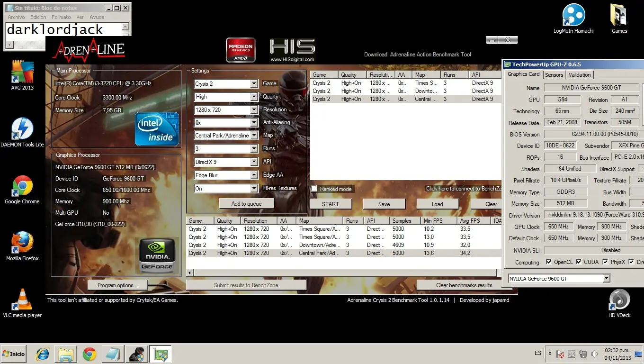The height and width of the screenshot is (364, 644).
Task: Open Chrome from the taskbar
Action: [x=89, y=354]
